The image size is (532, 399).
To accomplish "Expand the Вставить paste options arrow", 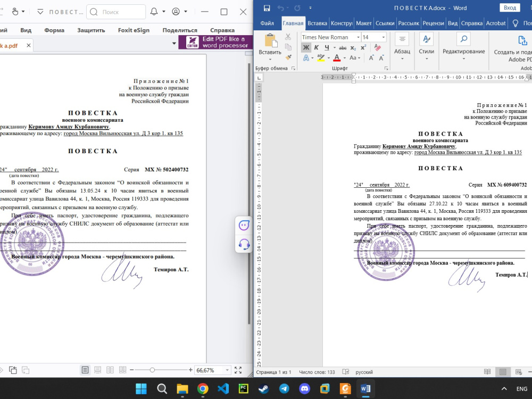I will click(270, 60).
